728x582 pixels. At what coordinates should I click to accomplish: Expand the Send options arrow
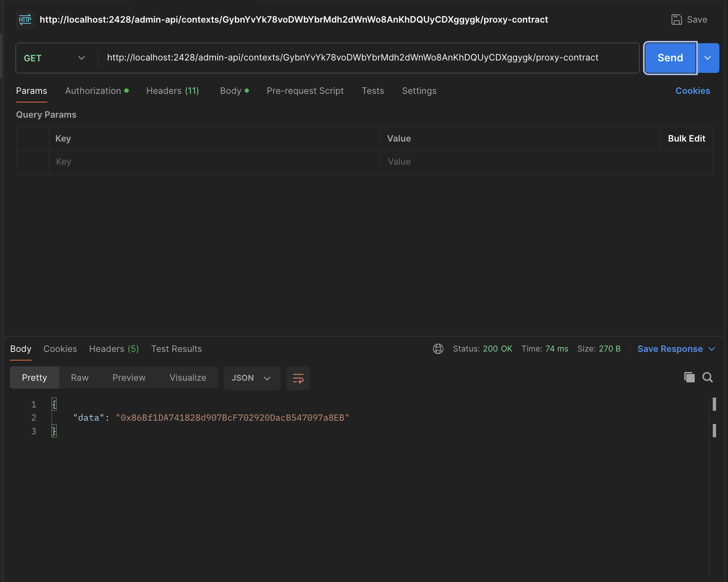click(x=708, y=58)
